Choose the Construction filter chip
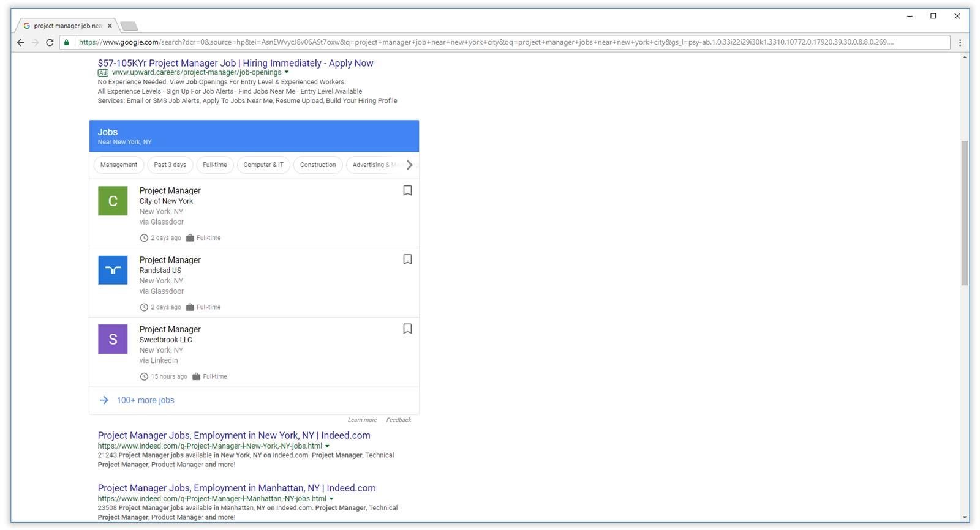The width and height of the screenshot is (980, 530). click(318, 165)
